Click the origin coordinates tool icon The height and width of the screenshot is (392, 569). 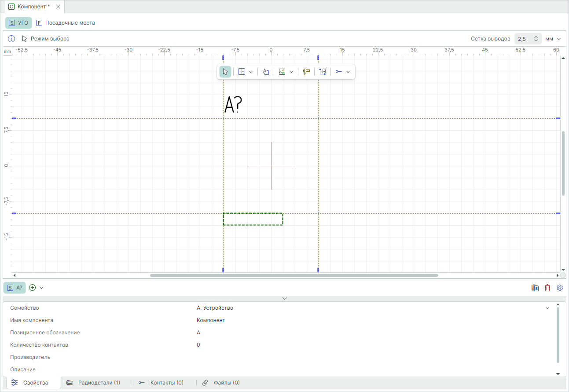pyautogui.click(x=323, y=72)
